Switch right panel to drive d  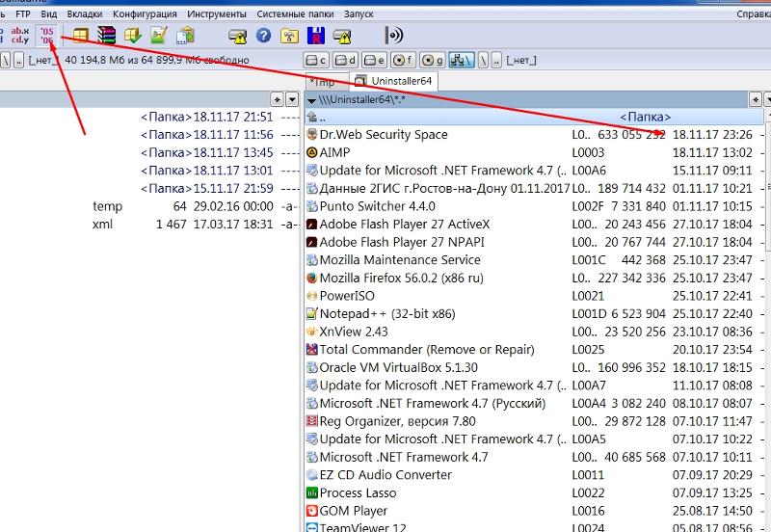[x=345, y=60]
